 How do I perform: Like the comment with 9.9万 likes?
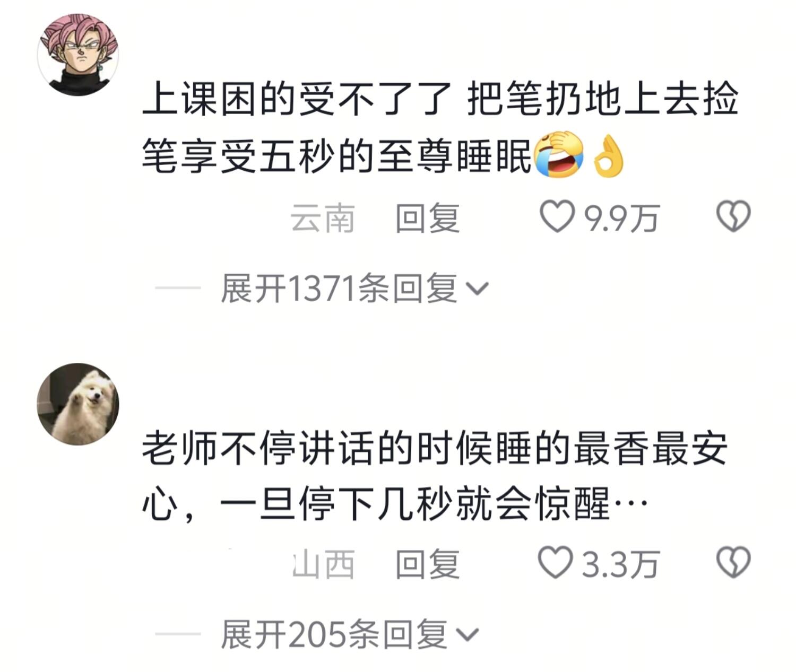click(x=557, y=216)
